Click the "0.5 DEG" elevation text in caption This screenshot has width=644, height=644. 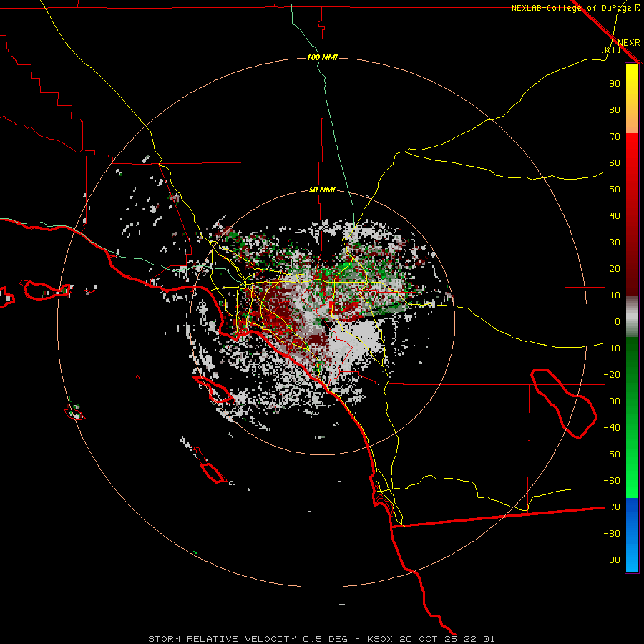[326, 639]
